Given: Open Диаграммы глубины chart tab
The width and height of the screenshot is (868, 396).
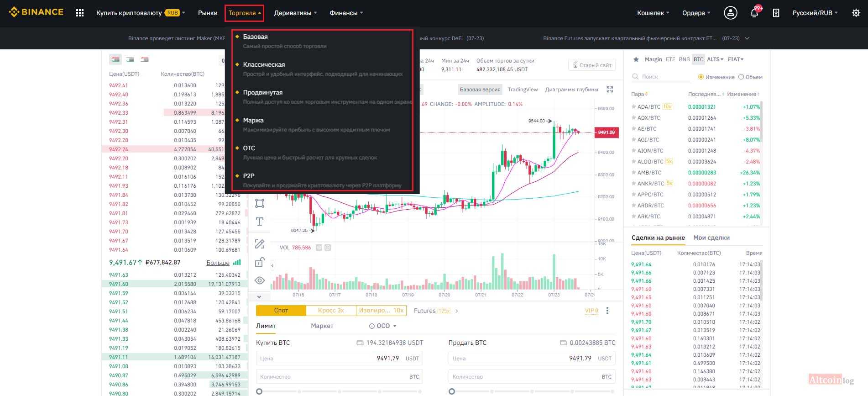Looking at the screenshot, I should coord(571,90).
